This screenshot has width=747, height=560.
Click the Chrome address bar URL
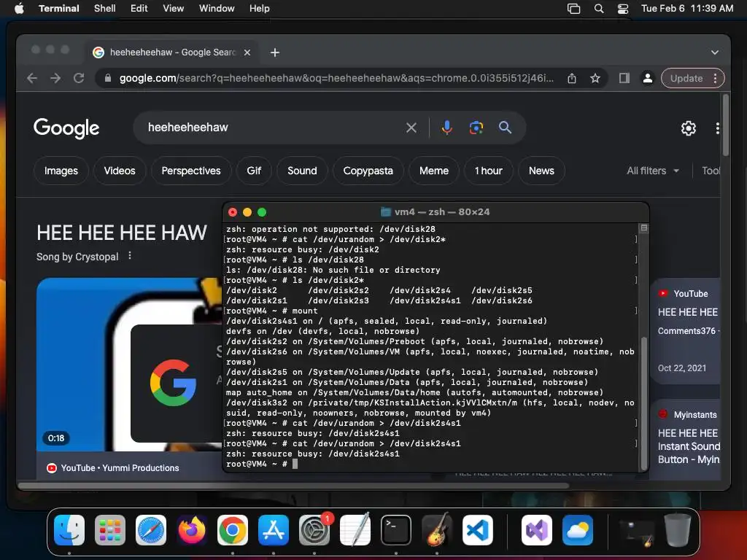(336, 78)
